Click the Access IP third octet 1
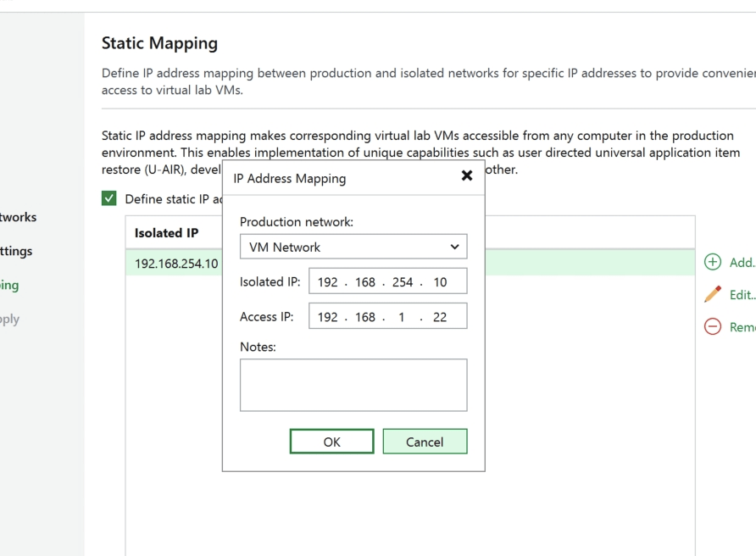Screen dimensions: 756x556 point(401,317)
